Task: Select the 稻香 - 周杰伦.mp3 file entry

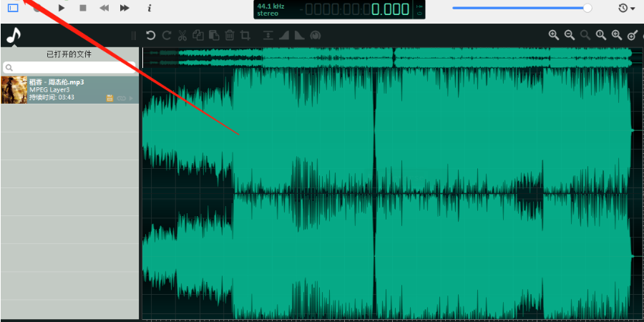Action: tap(69, 89)
